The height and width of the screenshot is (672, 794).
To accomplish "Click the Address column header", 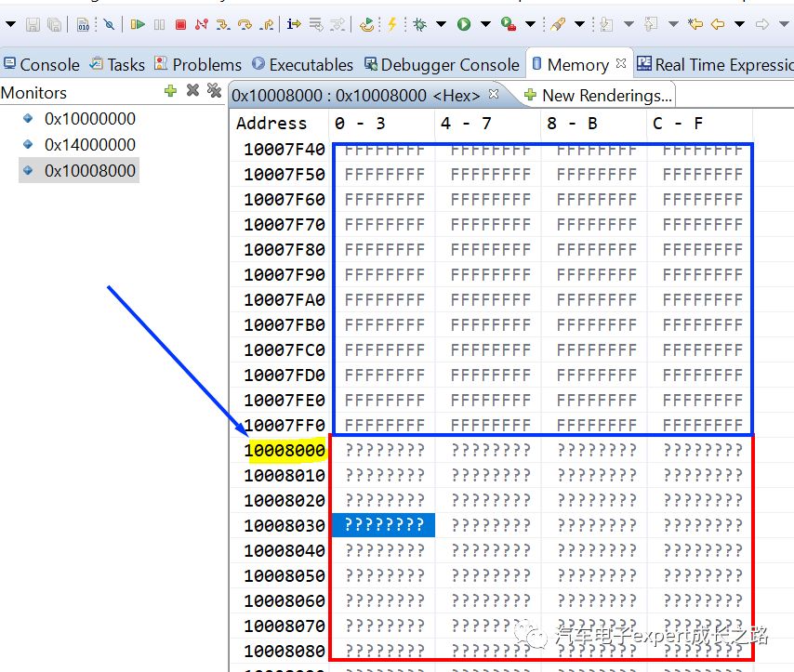I will pyautogui.click(x=271, y=124).
